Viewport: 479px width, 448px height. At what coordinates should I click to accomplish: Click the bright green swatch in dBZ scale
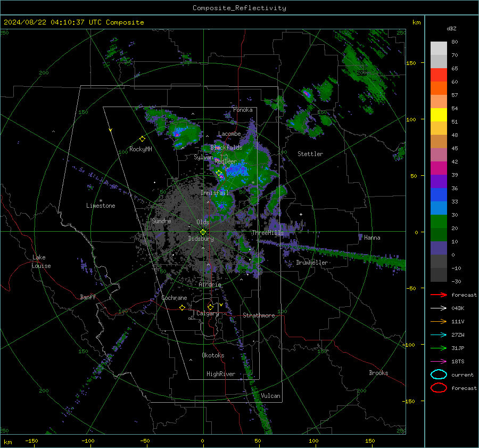[x=439, y=222]
